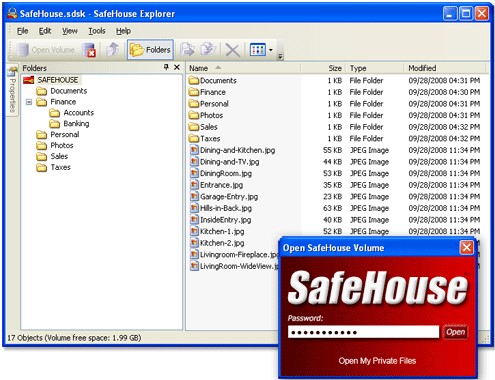Click the Kitchen-1.jpg file icon
This screenshot has width=495, height=380.
coord(194,231)
